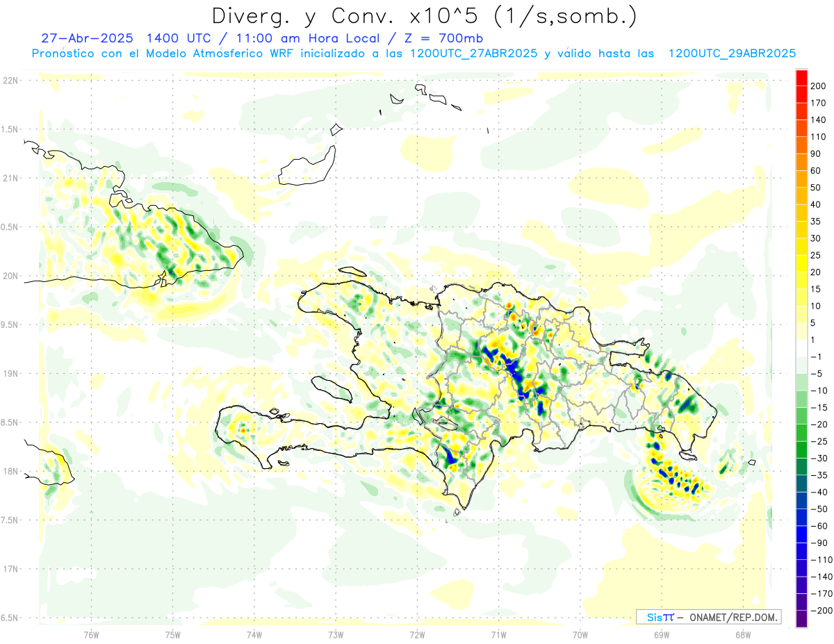Select the 70W longitude label
Viewport: 834px width, 644px height.
(x=580, y=634)
